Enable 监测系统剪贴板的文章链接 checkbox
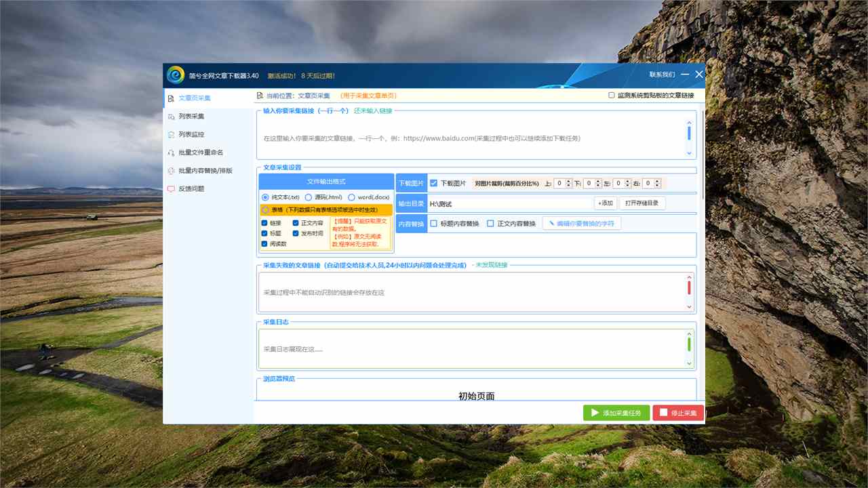The image size is (868, 488). 612,96
